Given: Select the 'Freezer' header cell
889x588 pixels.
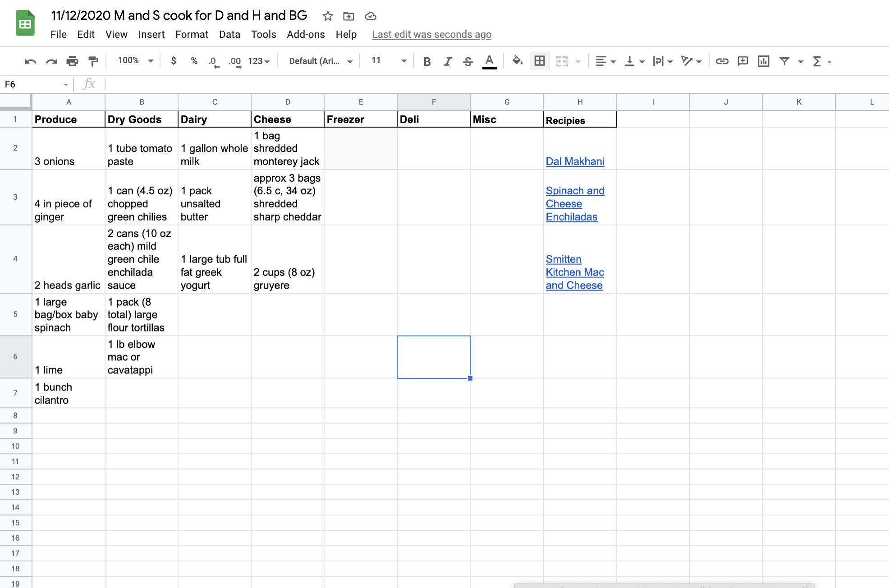Looking at the screenshot, I should click(x=361, y=119).
